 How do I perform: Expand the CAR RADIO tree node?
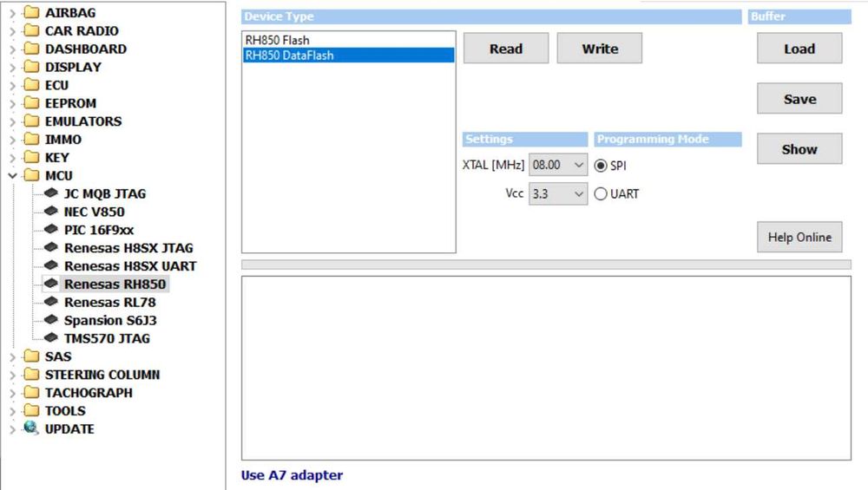[13, 31]
